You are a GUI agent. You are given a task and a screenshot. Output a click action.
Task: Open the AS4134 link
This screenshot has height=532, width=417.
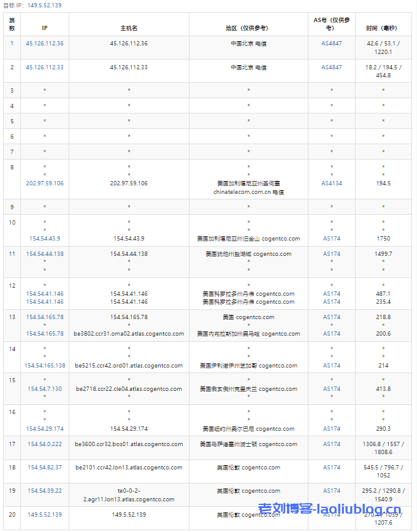tap(332, 183)
